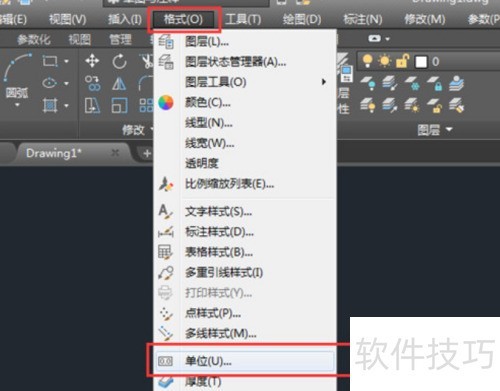Open the 绘图(D) menu

(302, 20)
